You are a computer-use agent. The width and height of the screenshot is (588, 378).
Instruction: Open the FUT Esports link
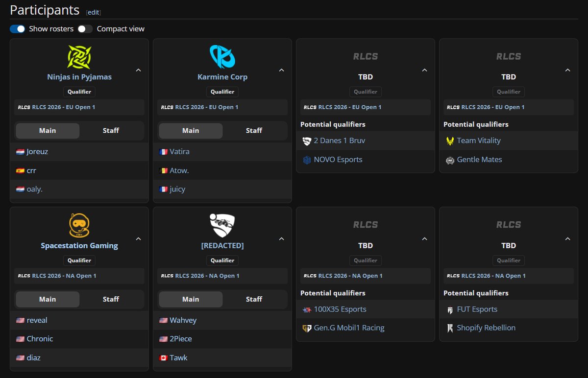[477, 309]
